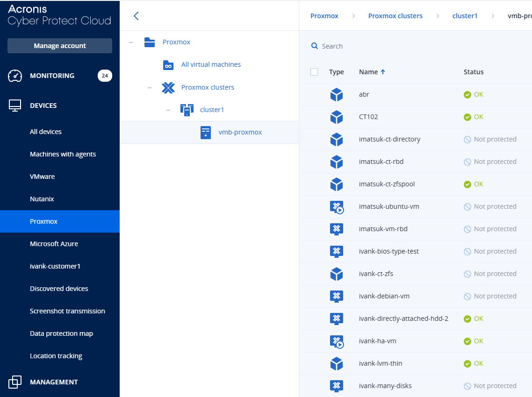This screenshot has height=397, width=532.
Task: Open Screenshot transmission section
Action: [67, 311]
